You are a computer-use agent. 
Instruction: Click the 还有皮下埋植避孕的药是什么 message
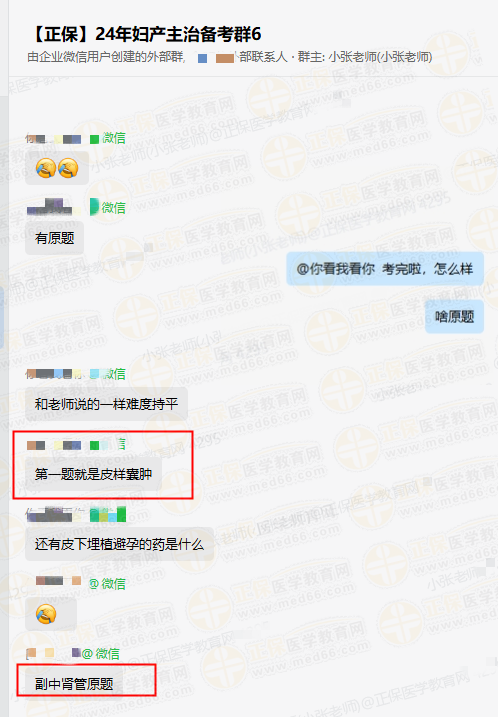coord(119,544)
